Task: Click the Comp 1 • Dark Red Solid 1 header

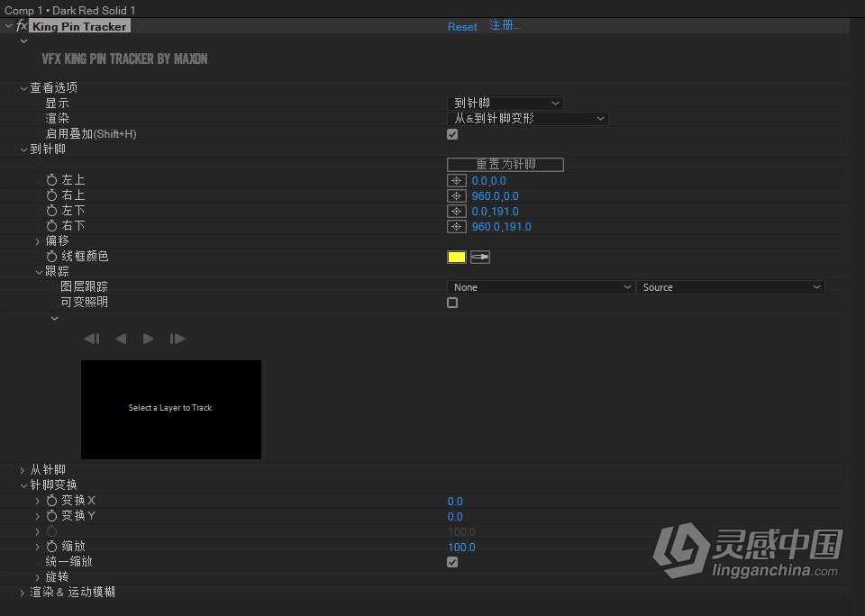Action: [70, 10]
